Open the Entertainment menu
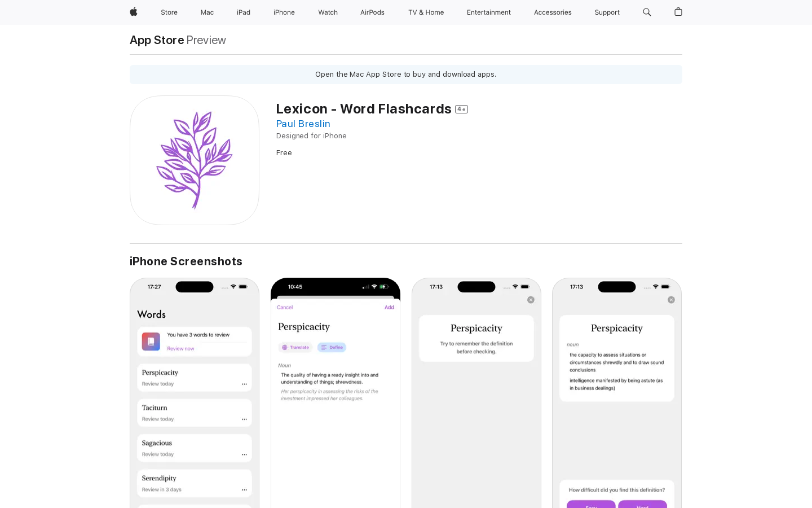 (489, 12)
